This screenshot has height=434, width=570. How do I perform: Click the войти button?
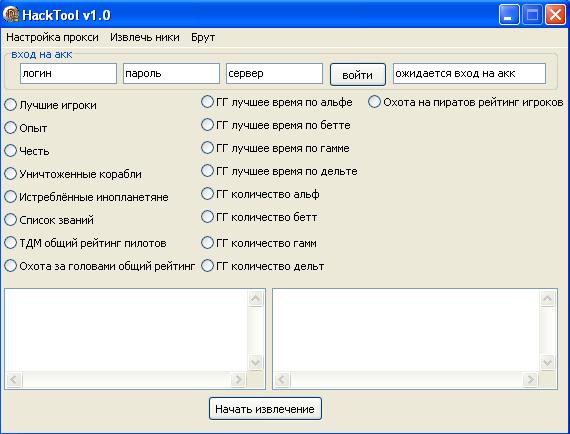[x=358, y=75]
